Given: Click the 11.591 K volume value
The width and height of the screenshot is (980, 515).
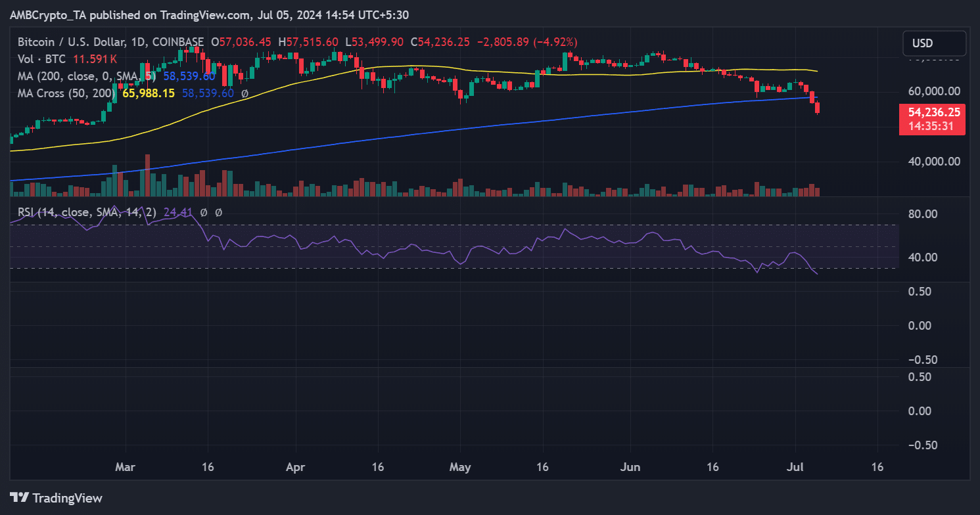Looking at the screenshot, I should pos(95,59).
